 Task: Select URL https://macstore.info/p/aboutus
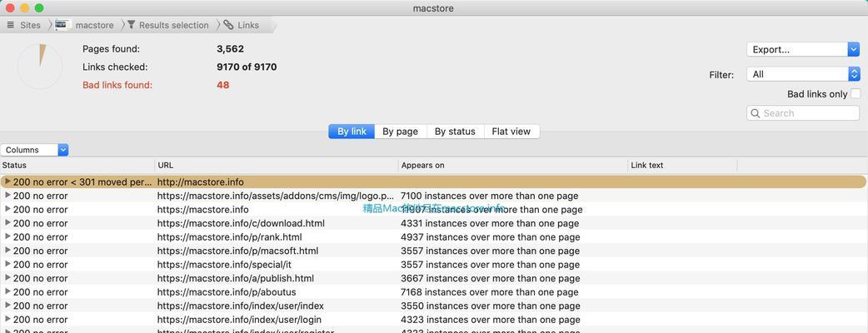tap(227, 292)
